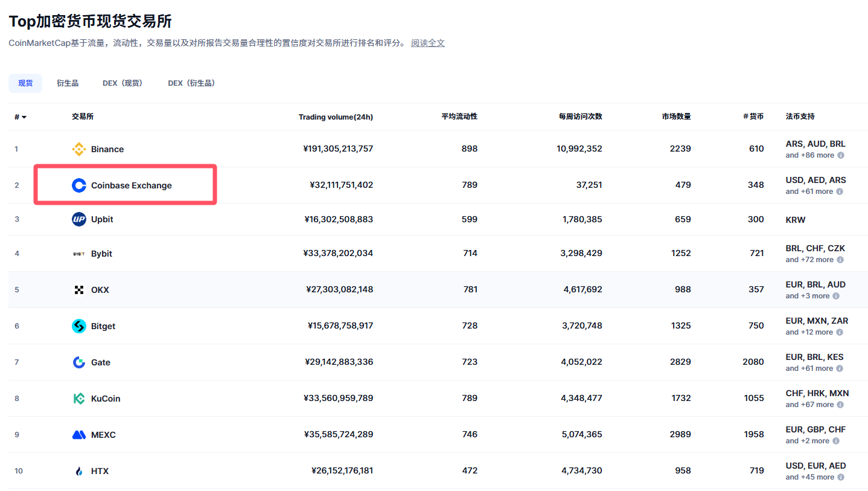Select the DEX（衍生品）tab

tap(191, 83)
